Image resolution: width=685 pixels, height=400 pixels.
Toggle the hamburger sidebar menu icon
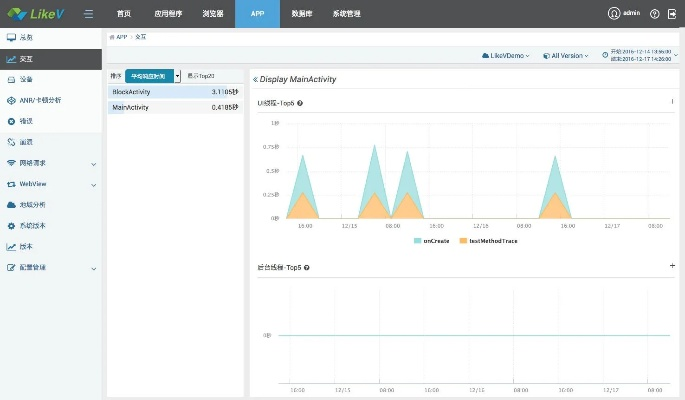click(x=89, y=14)
